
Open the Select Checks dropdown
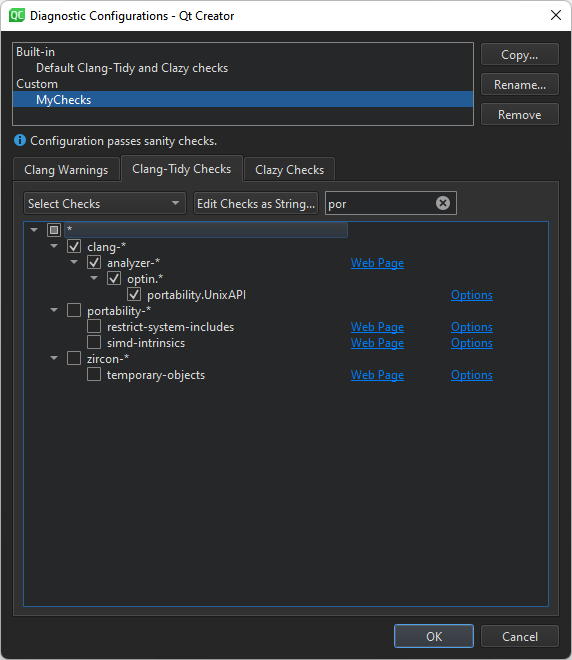click(x=105, y=204)
